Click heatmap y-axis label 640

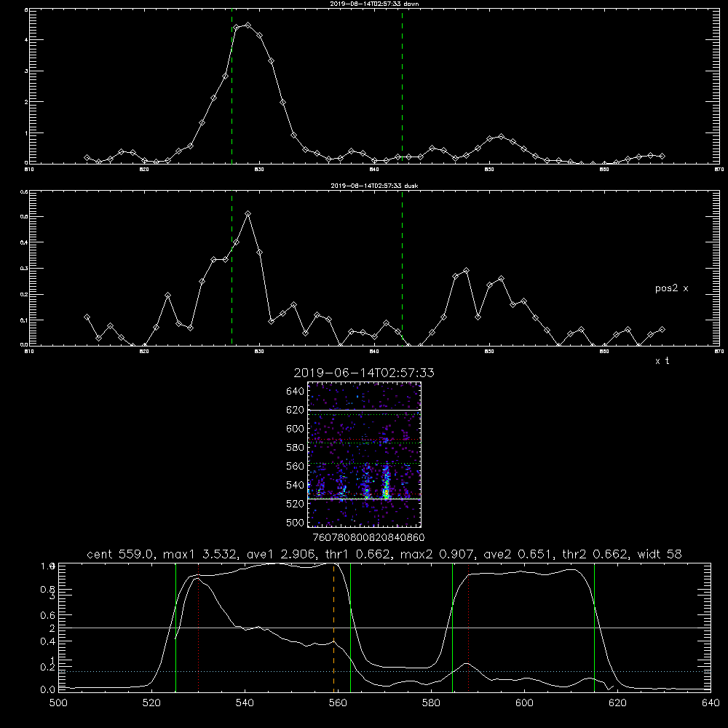click(x=296, y=392)
